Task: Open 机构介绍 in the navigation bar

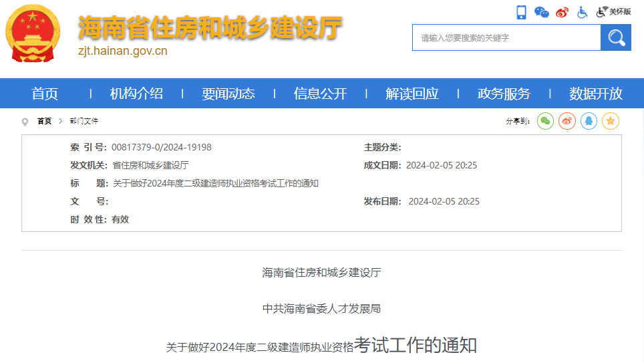Action: 136,94
